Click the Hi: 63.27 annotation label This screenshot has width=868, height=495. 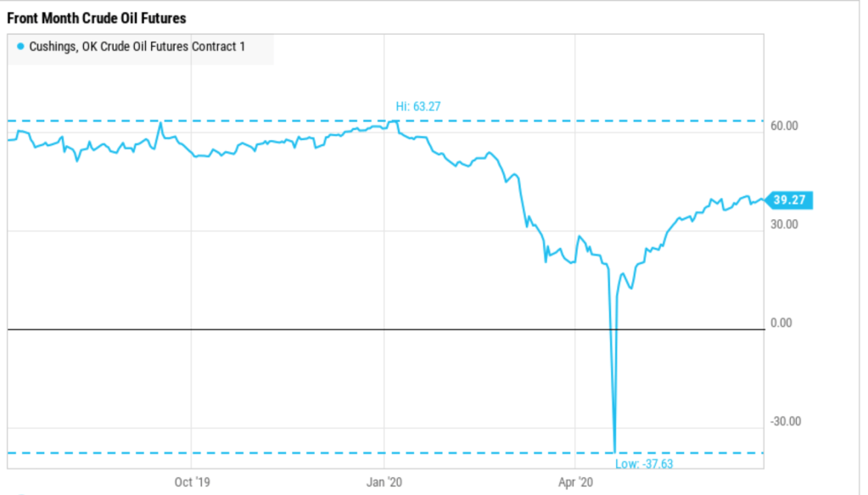418,106
